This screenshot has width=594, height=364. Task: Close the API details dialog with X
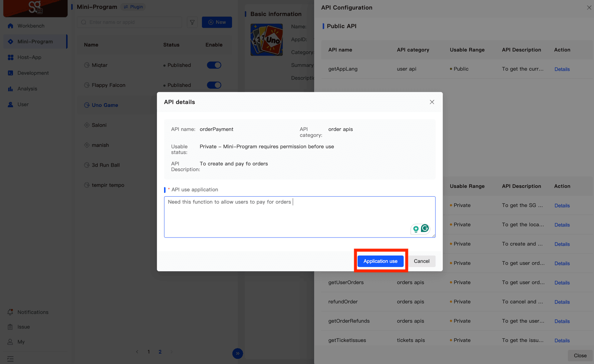[x=432, y=102]
